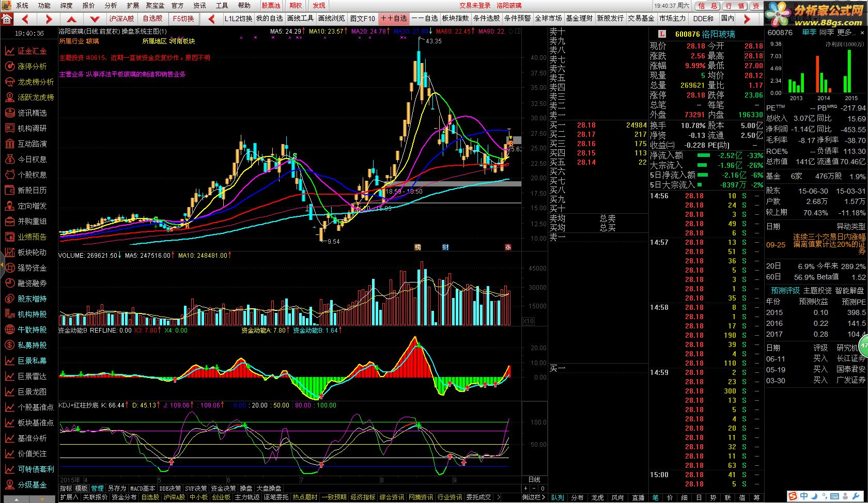Open 更多 dropdown in F10 panel

coord(847,33)
